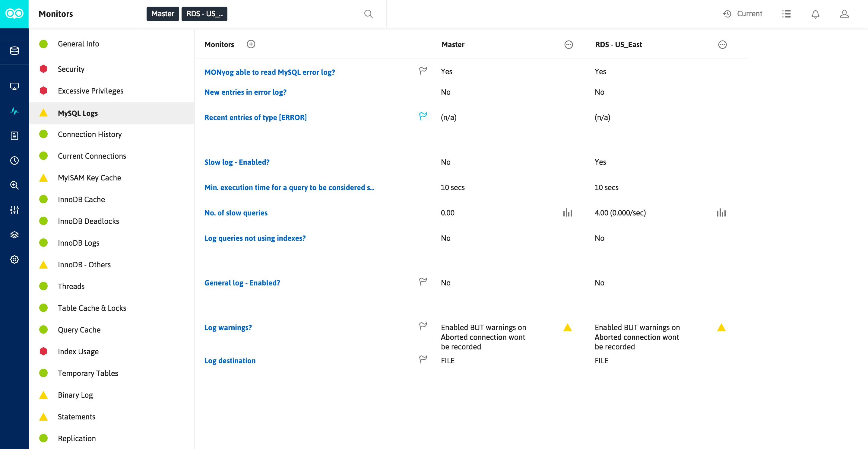This screenshot has height=449, width=868.
Task: Toggle flag on Log destination row
Action: tap(423, 359)
